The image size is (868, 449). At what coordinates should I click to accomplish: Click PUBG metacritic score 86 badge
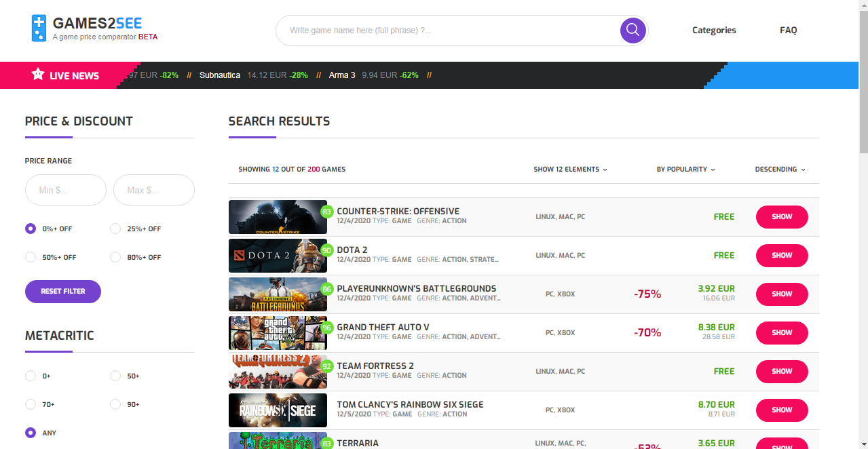click(326, 289)
